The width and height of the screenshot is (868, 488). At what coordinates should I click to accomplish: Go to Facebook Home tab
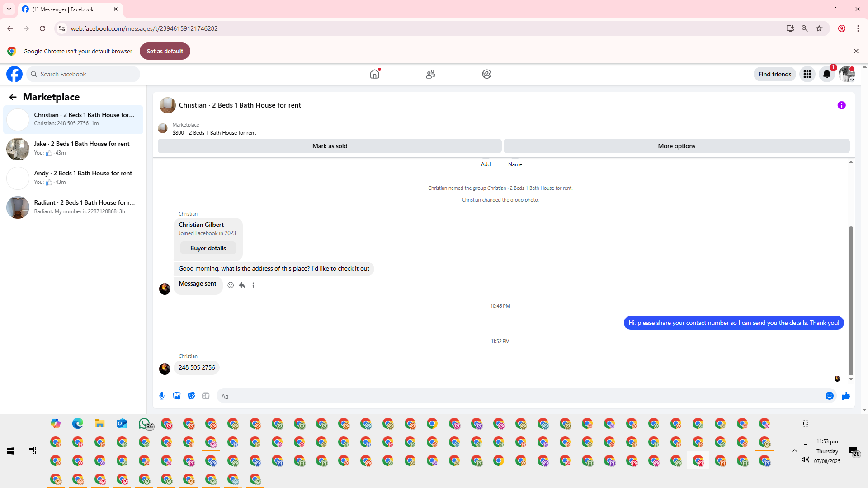(x=375, y=74)
